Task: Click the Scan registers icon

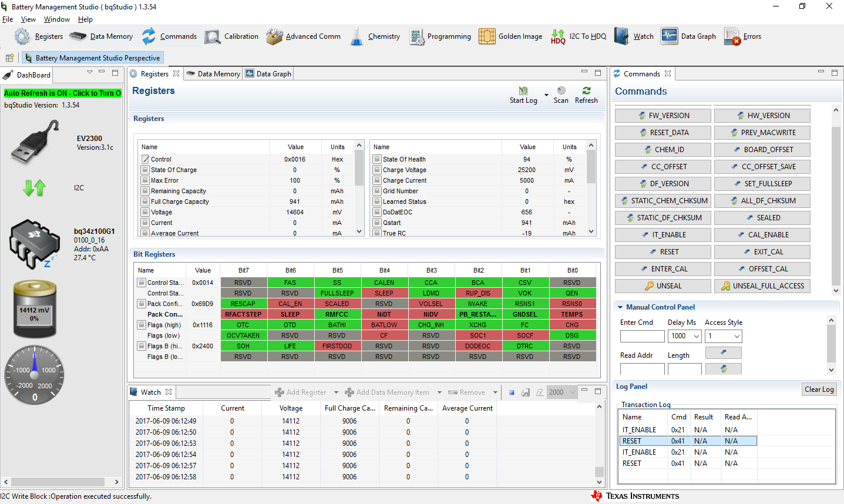Action: pos(561,90)
